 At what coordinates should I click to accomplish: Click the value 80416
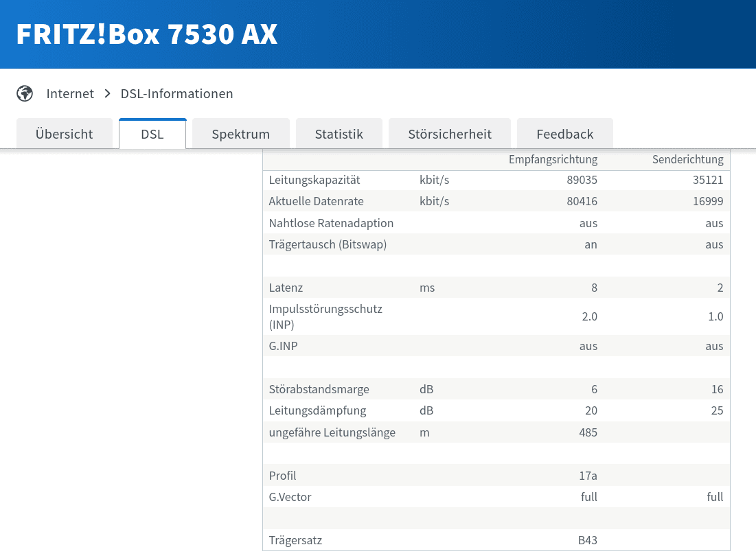pos(582,201)
